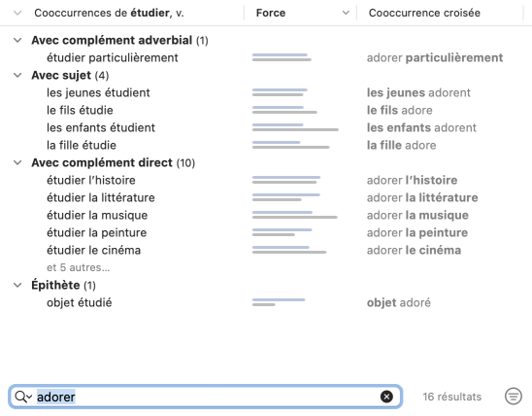This screenshot has width=532, height=416.
Task: Clear the adorer search field
Action: (x=386, y=397)
